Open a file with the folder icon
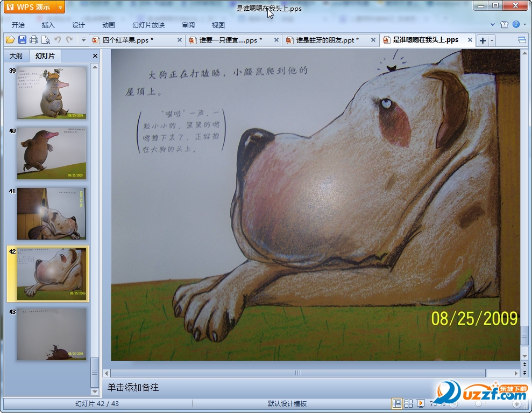Screen dimensions: 532x413 tap(10, 40)
